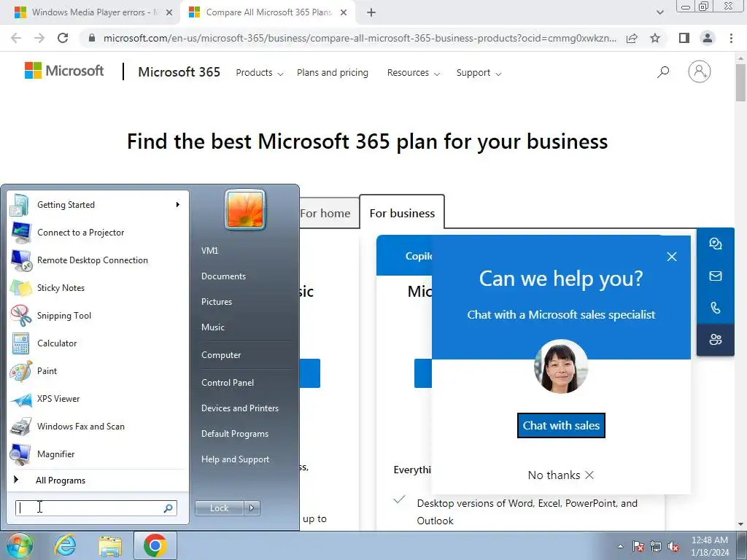
Task: Click the chat bubbles icon in side panel
Action: click(x=715, y=244)
